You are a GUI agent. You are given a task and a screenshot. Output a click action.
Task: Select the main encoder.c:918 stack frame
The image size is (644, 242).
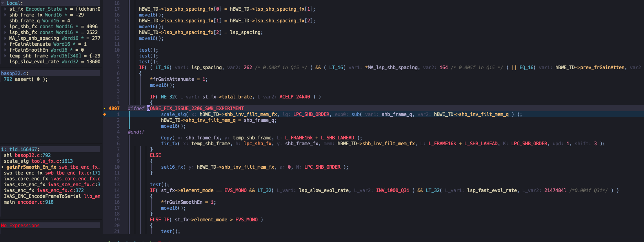click(x=28, y=202)
